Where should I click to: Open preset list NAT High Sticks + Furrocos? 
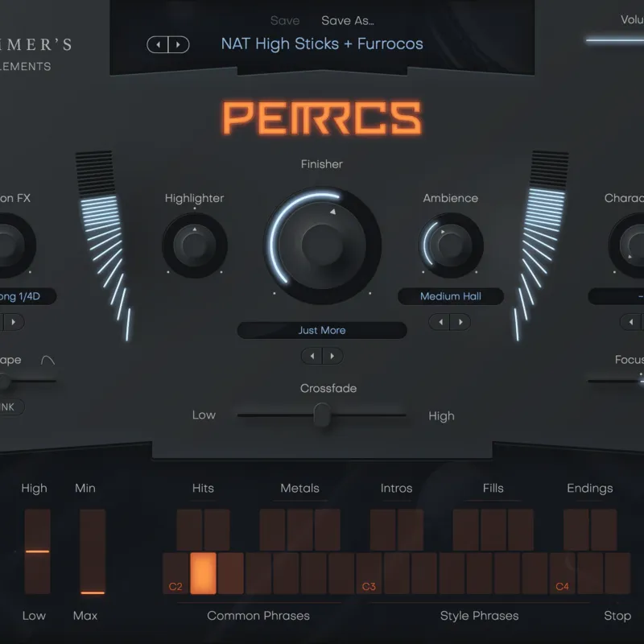coord(322,44)
